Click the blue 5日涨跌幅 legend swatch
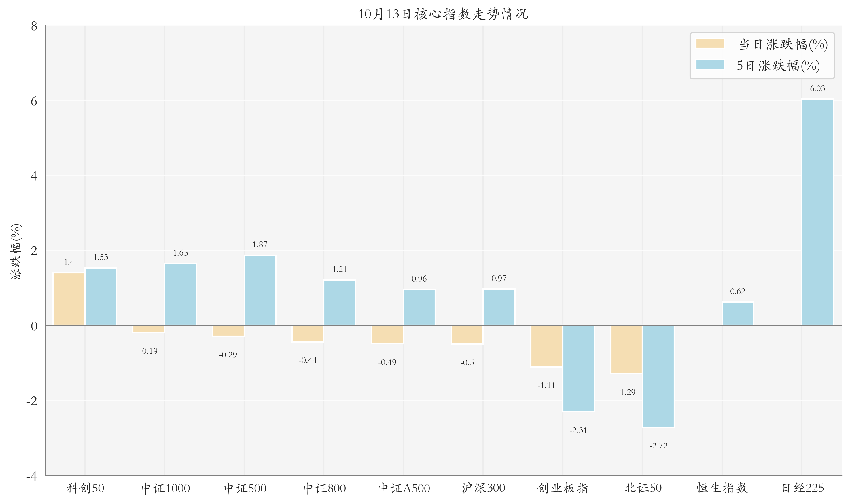Image resolution: width=850 pixels, height=504 pixels. coord(710,64)
